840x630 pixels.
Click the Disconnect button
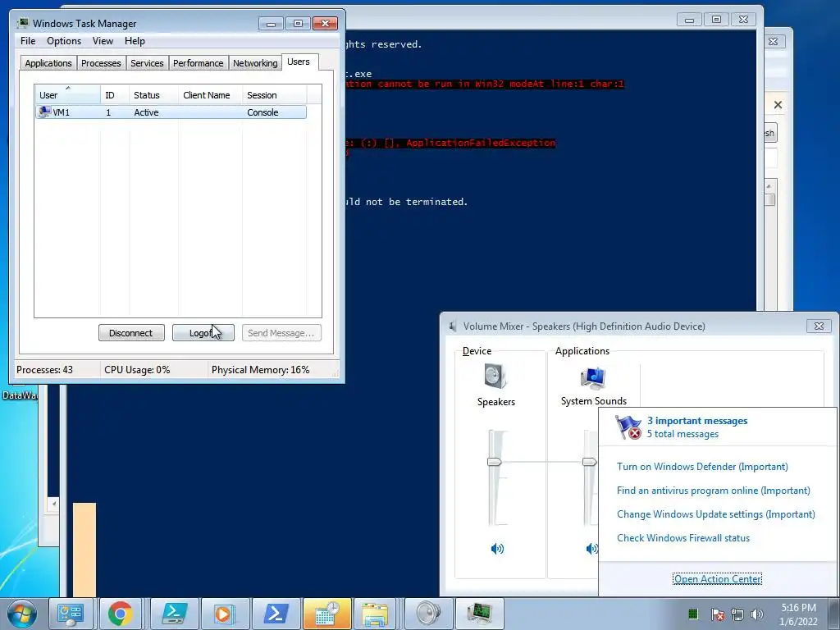click(x=131, y=333)
